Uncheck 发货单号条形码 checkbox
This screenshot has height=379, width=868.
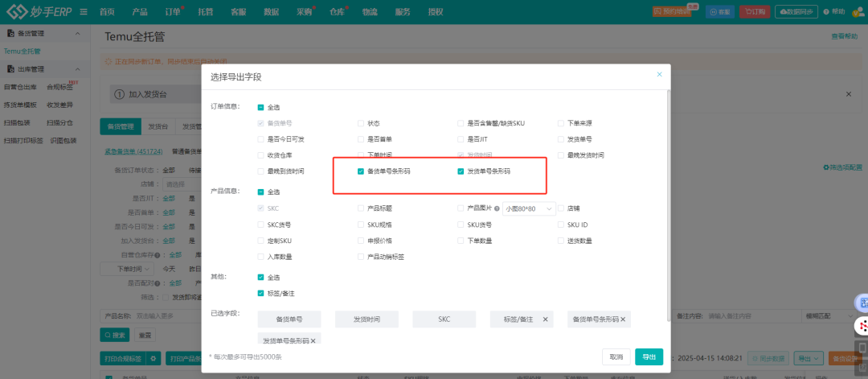point(461,171)
